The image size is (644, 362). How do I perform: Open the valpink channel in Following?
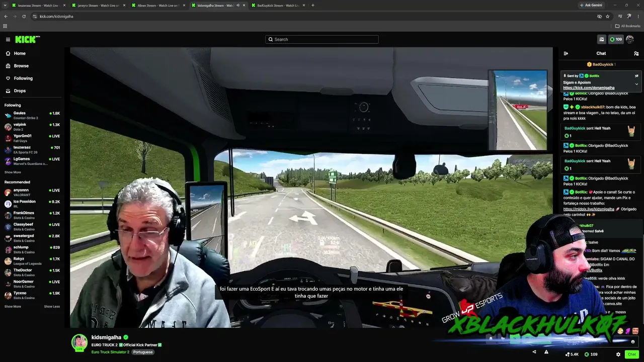pos(32,127)
